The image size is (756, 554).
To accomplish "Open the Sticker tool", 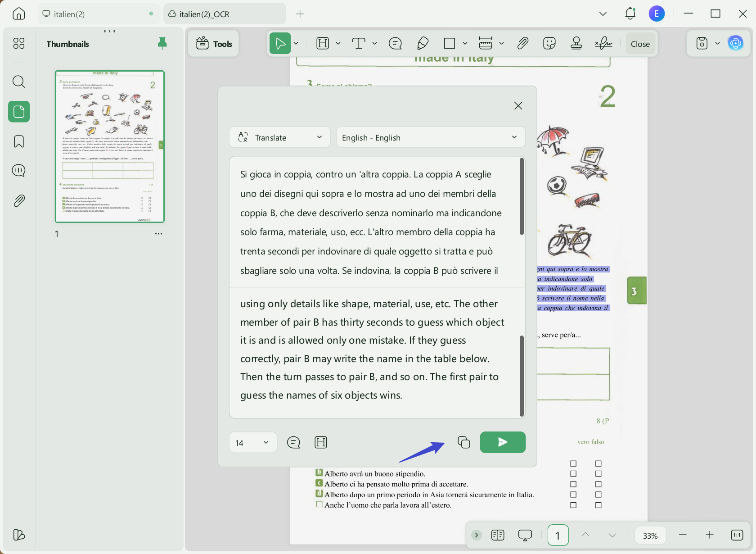I will point(549,44).
